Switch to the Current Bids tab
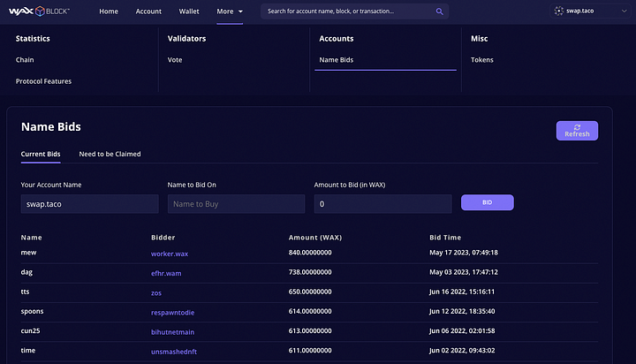The width and height of the screenshot is (636, 364). [41, 154]
